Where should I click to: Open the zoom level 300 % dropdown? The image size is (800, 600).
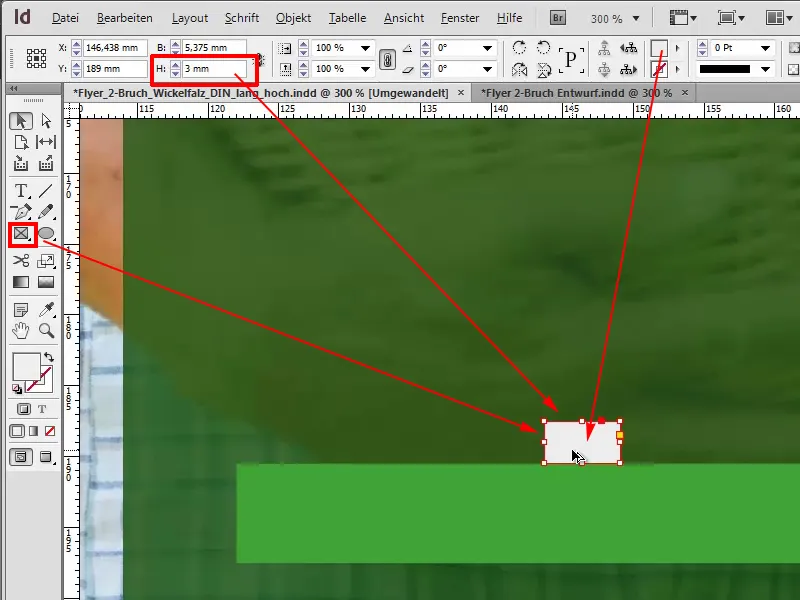click(x=636, y=19)
